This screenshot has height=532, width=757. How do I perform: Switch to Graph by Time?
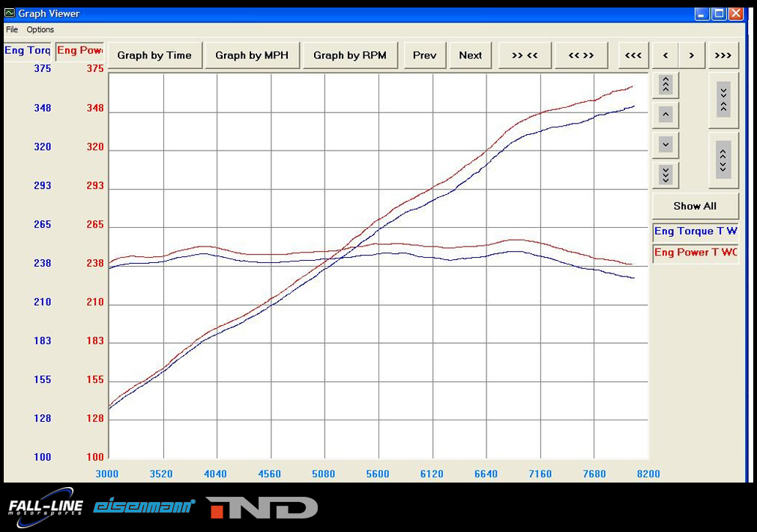coord(154,55)
